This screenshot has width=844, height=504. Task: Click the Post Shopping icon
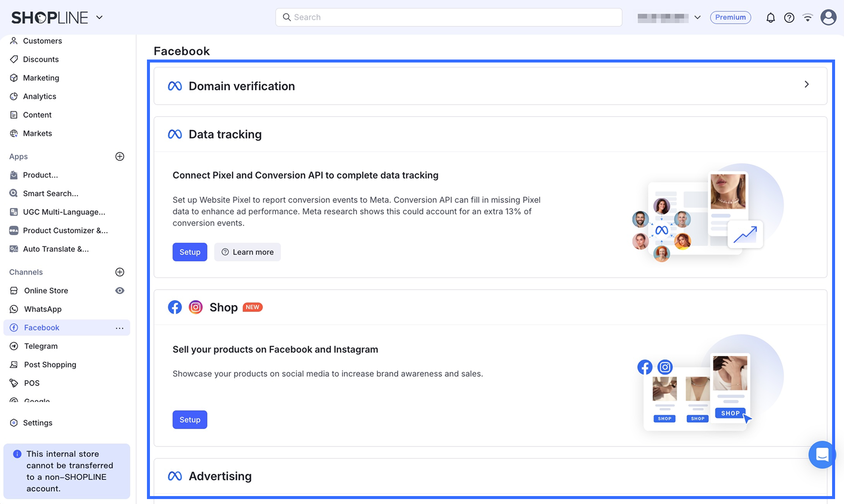click(x=14, y=365)
